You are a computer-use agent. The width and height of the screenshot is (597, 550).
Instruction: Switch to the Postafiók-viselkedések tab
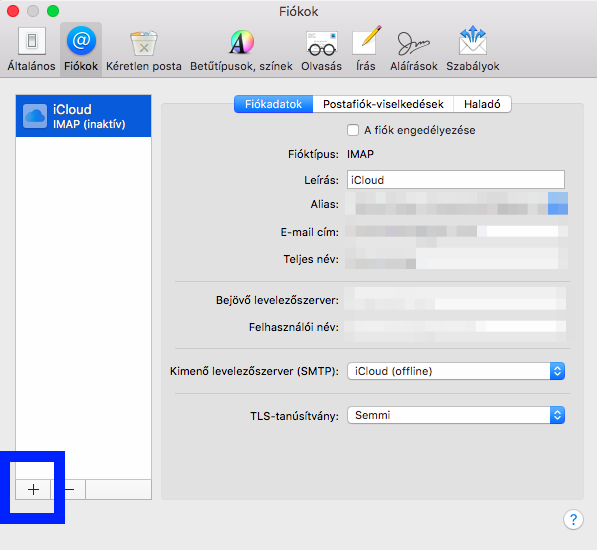point(383,104)
